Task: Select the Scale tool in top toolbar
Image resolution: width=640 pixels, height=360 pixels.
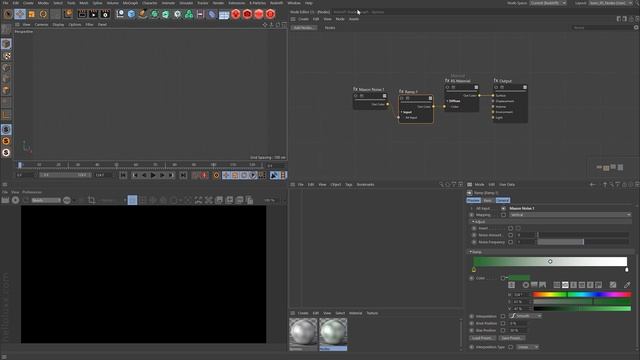Action: [31, 14]
